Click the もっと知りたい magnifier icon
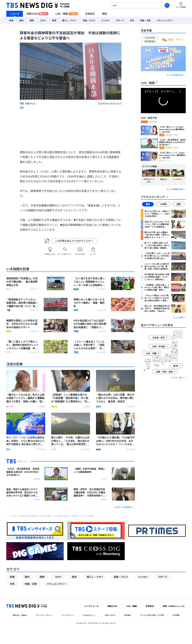Image resolution: width=192 pixels, height=644 pixels. click(65, 249)
